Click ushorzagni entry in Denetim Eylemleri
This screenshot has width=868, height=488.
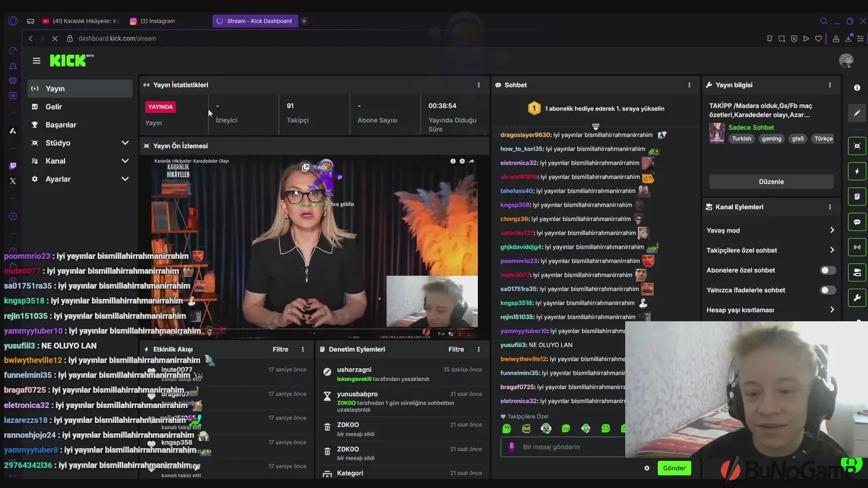[403, 374]
